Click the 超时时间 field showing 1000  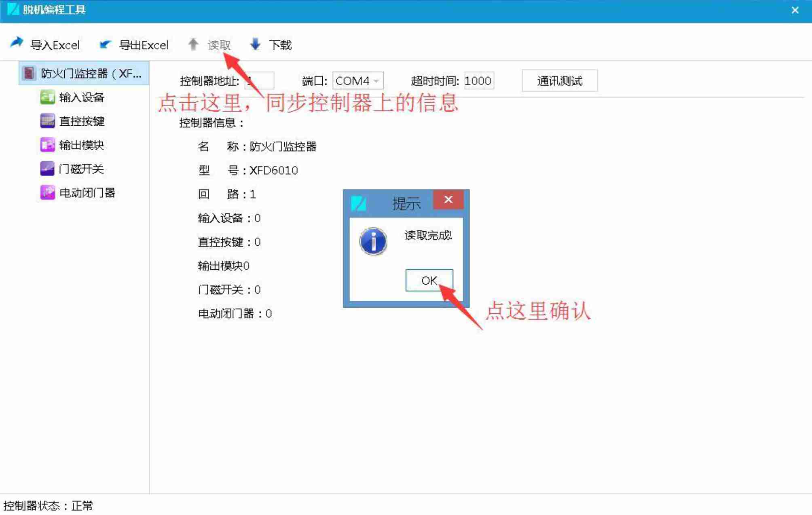pos(478,81)
